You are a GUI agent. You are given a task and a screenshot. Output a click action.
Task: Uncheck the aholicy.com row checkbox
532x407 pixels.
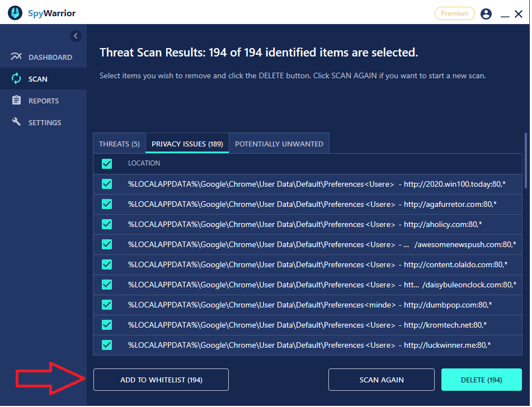pos(107,224)
